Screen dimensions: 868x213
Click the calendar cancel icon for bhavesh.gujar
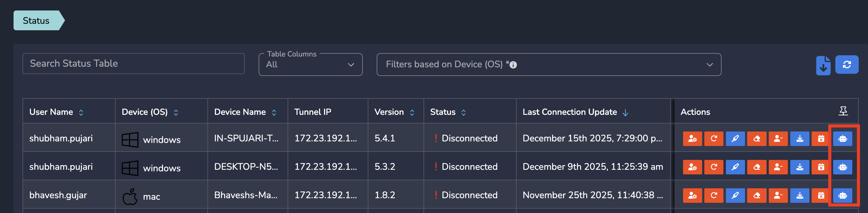[x=821, y=195]
